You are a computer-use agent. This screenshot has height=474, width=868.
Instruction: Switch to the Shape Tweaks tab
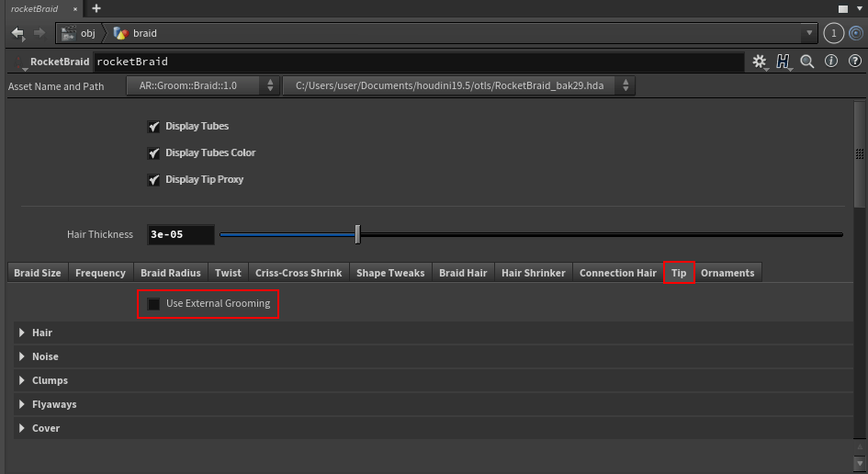390,273
